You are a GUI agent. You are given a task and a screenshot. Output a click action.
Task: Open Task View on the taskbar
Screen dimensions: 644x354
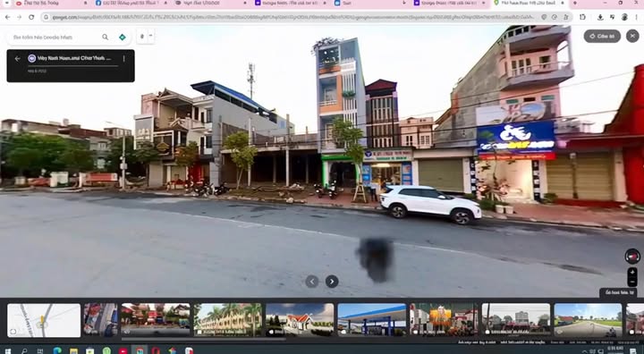pos(40,350)
